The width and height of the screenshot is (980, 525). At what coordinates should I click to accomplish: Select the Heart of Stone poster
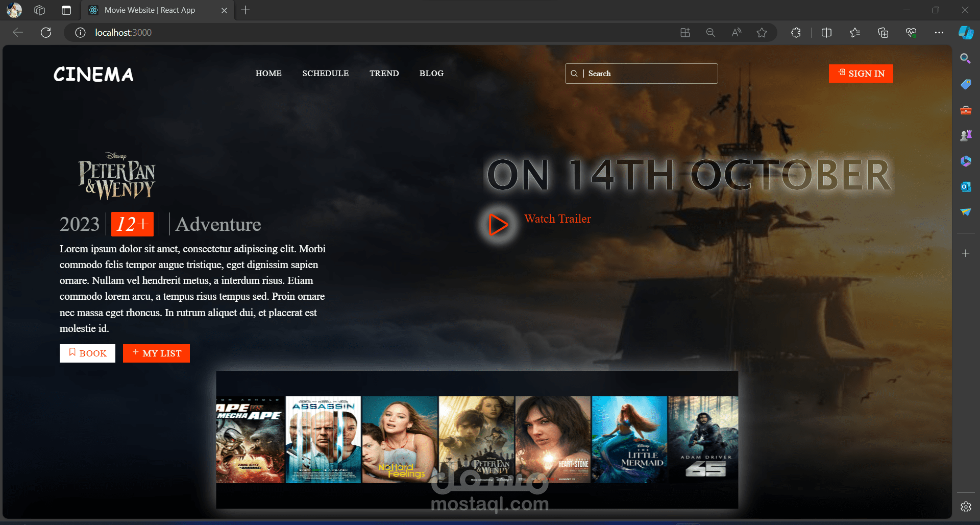(x=553, y=440)
